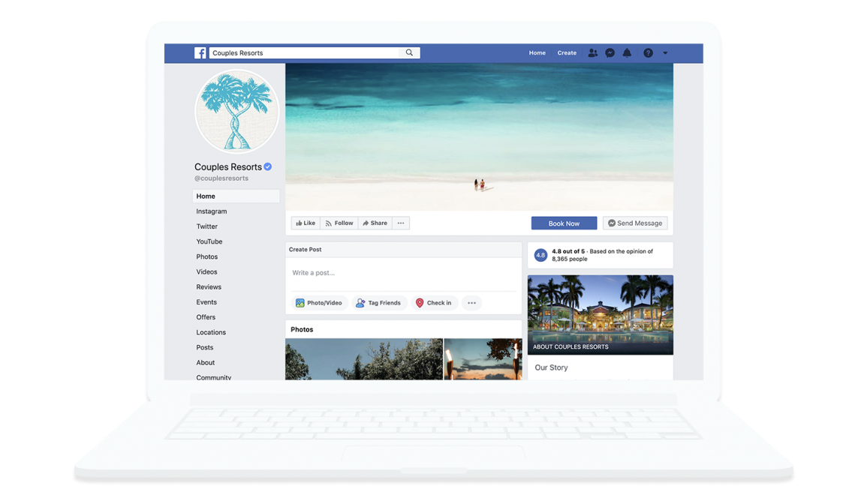
Task: Click Check in on the composer
Action: pyautogui.click(x=434, y=303)
